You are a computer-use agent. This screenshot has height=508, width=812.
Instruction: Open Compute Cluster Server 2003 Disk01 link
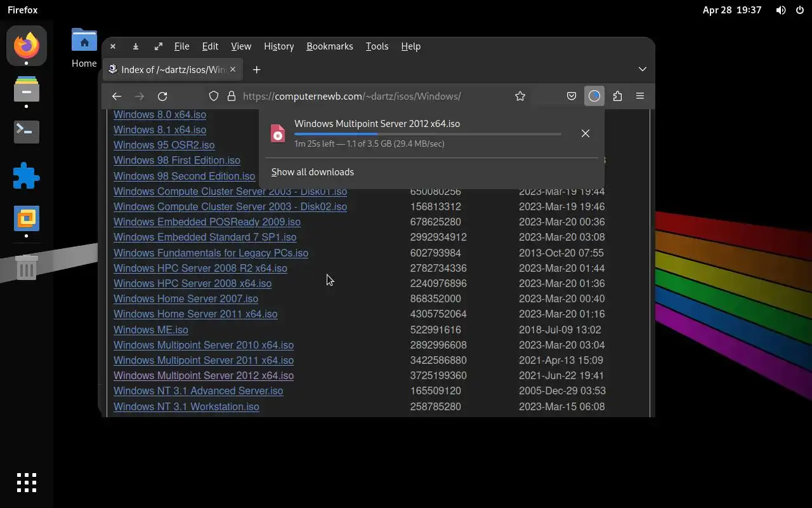pos(230,191)
